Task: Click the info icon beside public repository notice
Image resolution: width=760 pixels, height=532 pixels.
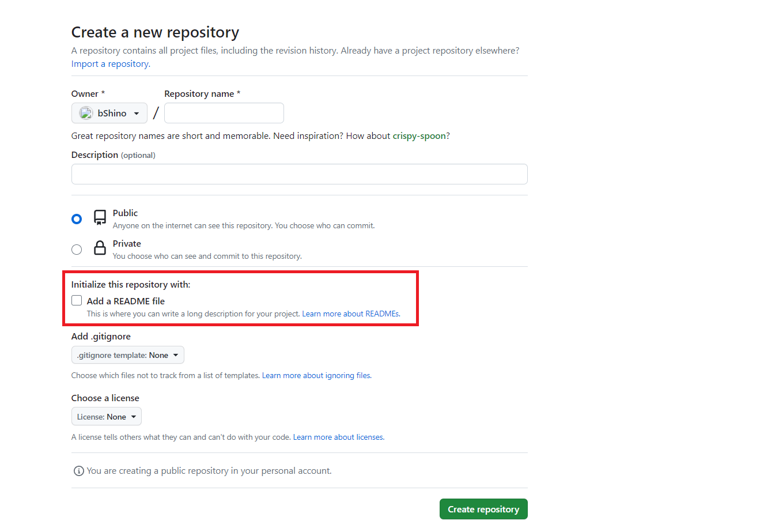Action: [x=78, y=471]
